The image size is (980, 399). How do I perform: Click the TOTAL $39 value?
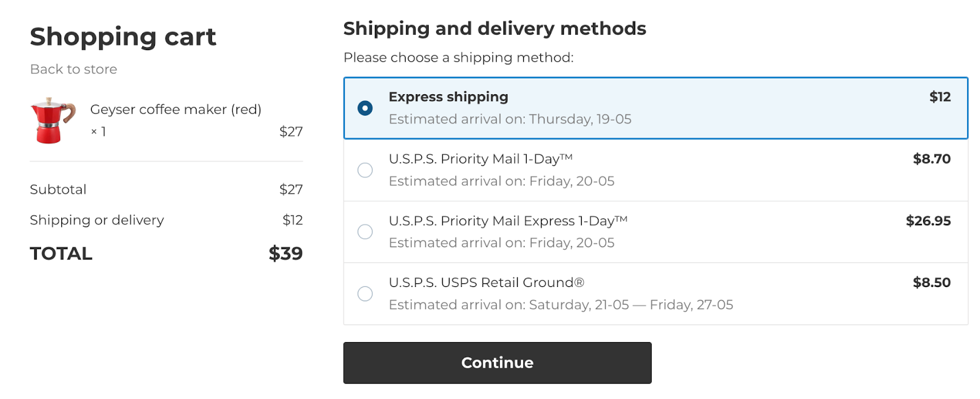tap(285, 253)
